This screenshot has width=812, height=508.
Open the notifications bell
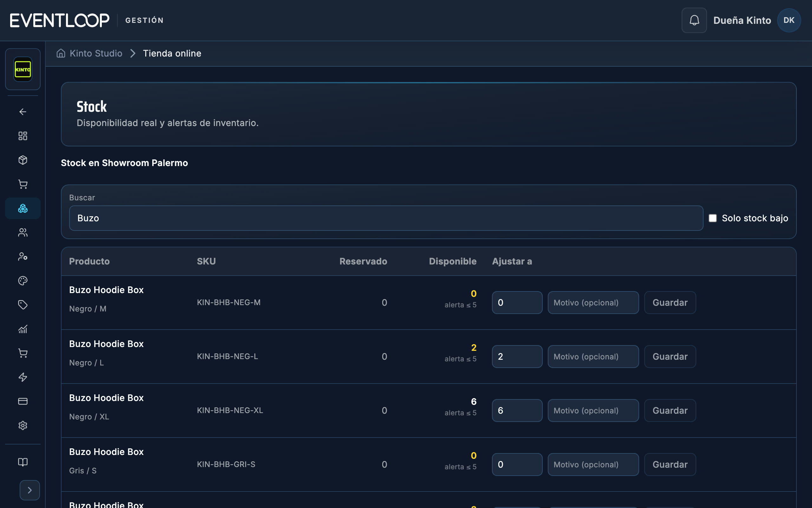694,20
